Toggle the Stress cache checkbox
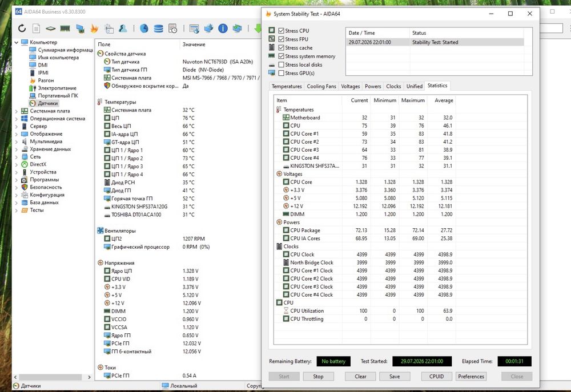571x392 pixels. tap(281, 48)
